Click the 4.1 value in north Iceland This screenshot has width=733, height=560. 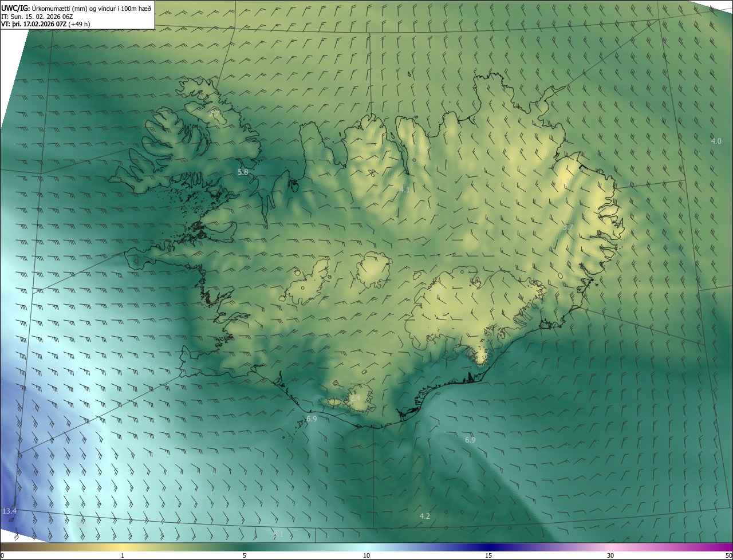[404, 190]
